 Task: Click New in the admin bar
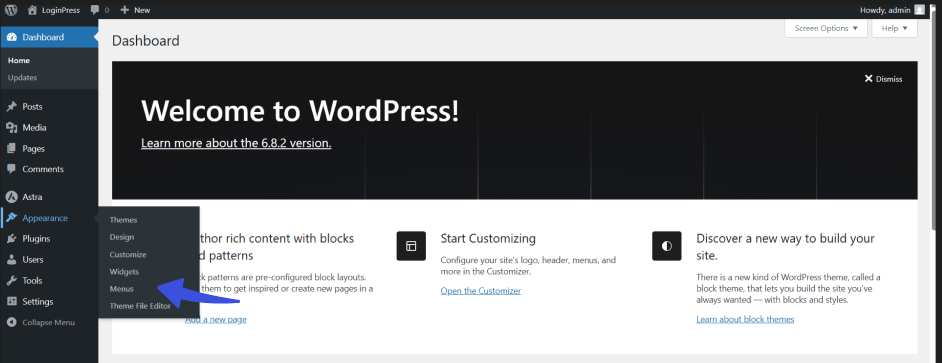(x=142, y=10)
